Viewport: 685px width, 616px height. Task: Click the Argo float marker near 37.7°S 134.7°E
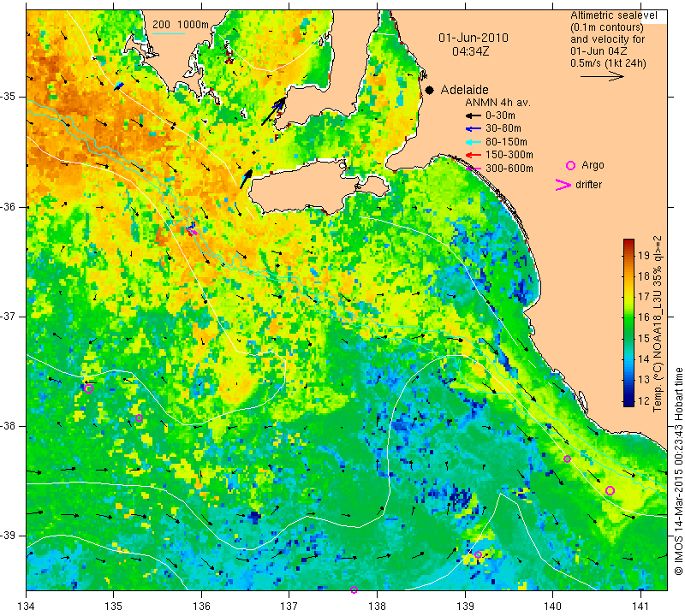coord(89,389)
